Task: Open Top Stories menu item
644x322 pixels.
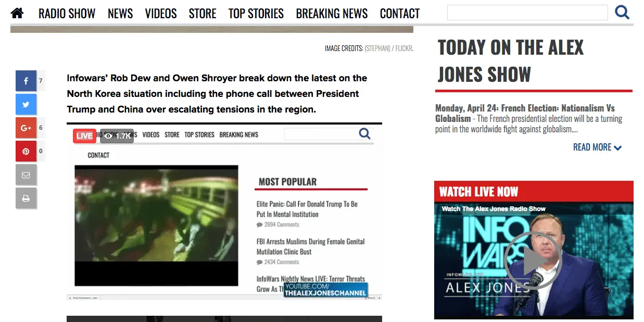Action: click(x=256, y=13)
